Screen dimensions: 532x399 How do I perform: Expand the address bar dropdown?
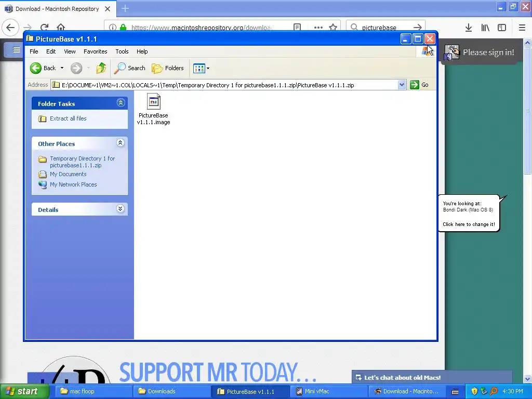point(402,85)
